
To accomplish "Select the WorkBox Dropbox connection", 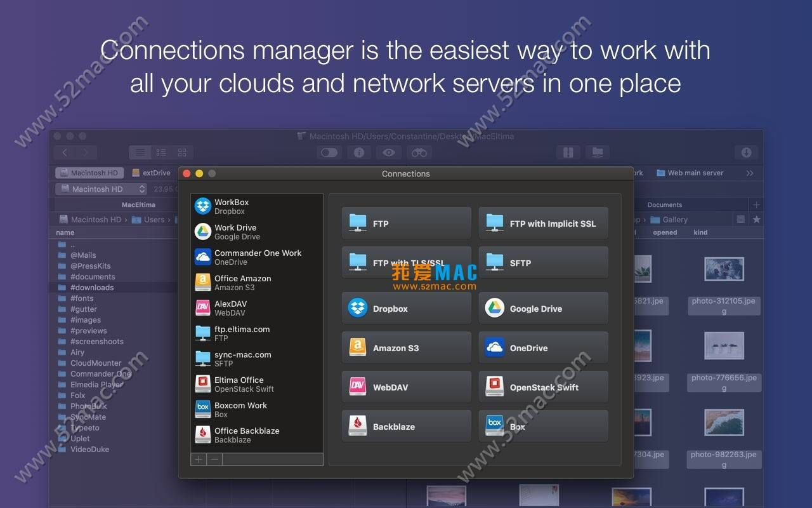I will [x=257, y=206].
